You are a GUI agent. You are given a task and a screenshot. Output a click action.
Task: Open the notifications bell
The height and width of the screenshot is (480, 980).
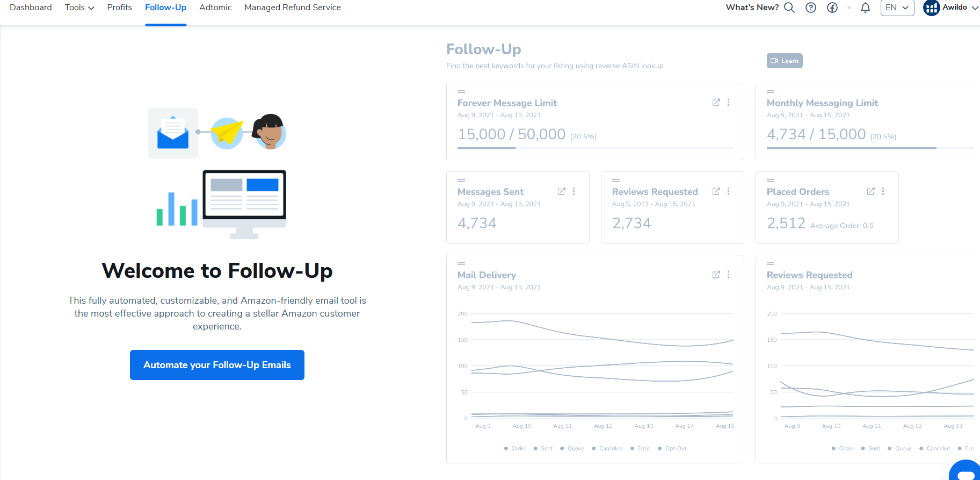865,8
